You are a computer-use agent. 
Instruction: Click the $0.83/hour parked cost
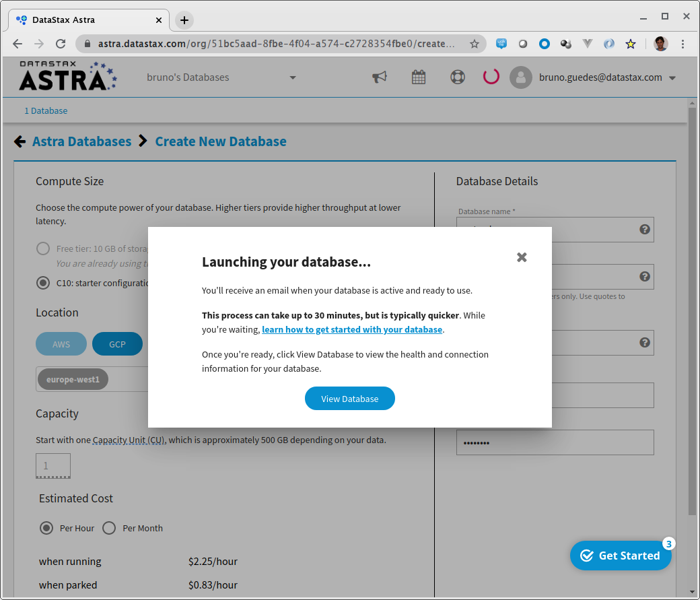(x=213, y=585)
